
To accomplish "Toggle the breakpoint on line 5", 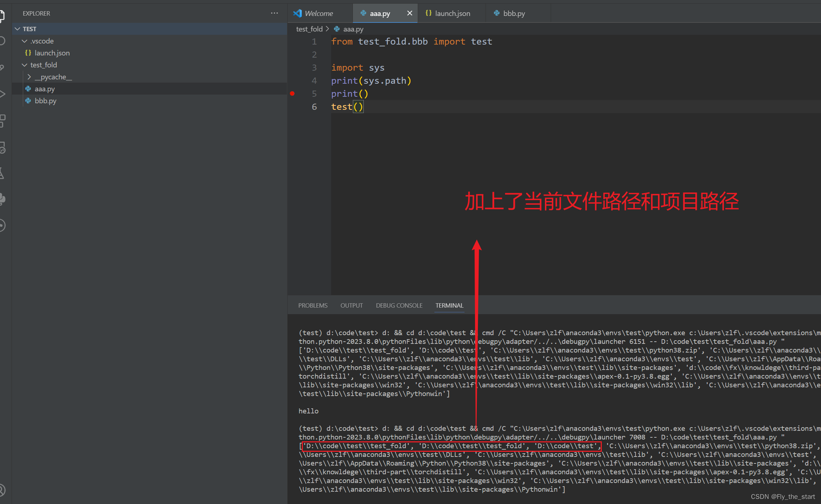I will tap(292, 94).
